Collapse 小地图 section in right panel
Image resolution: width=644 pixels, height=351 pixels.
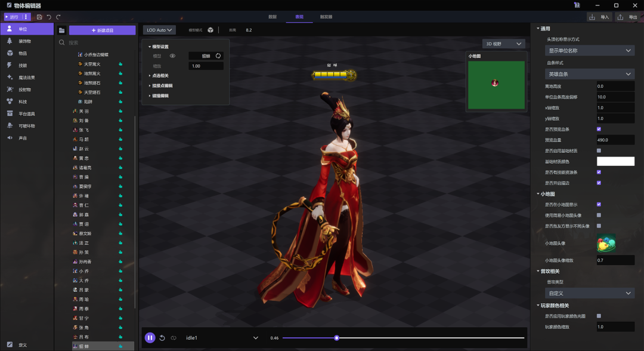(546, 193)
